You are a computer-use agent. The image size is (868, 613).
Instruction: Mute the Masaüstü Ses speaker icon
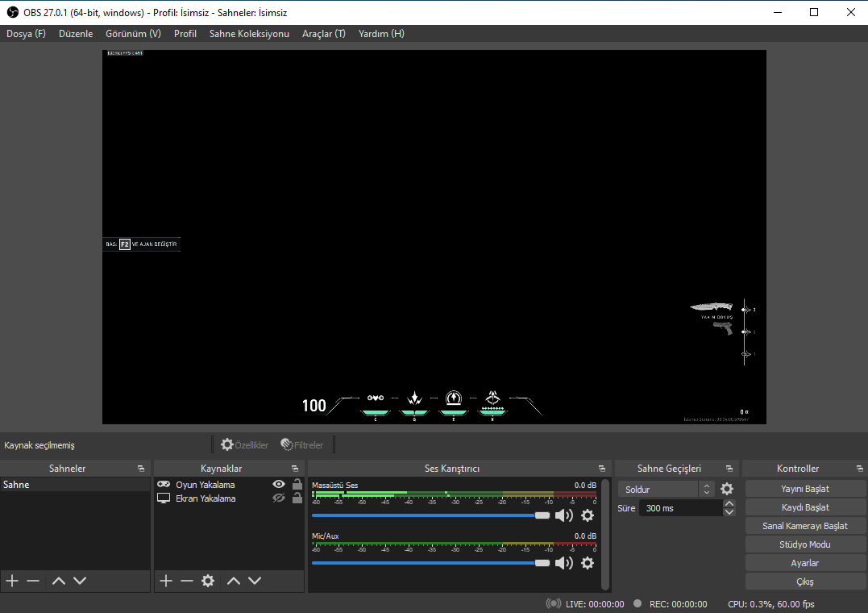pyautogui.click(x=563, y=515)
